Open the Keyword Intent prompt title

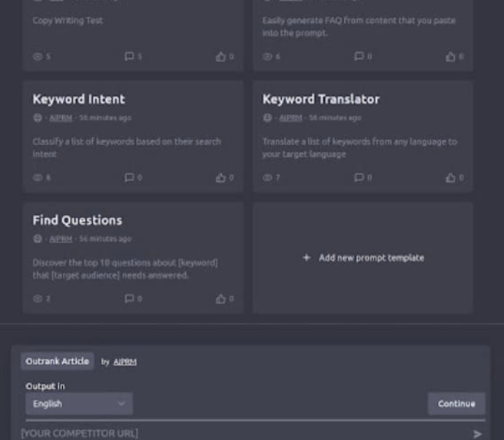pos(79,99)
